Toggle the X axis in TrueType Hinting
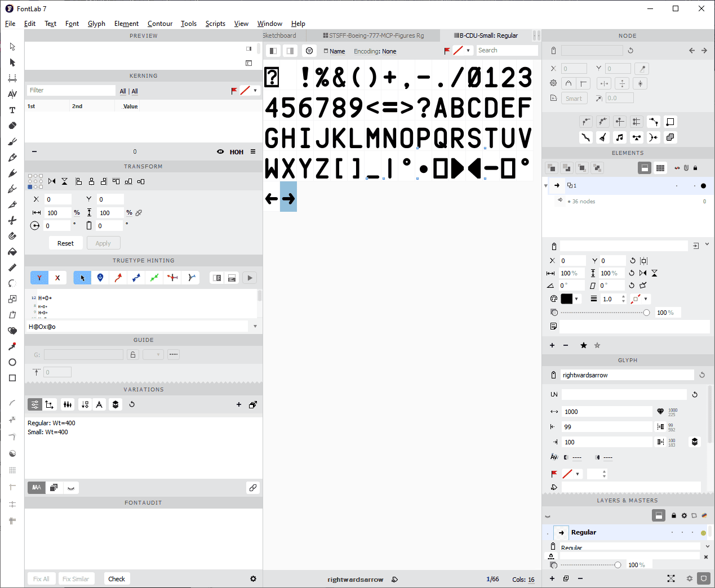715x588 pixels. click(57, 278)
